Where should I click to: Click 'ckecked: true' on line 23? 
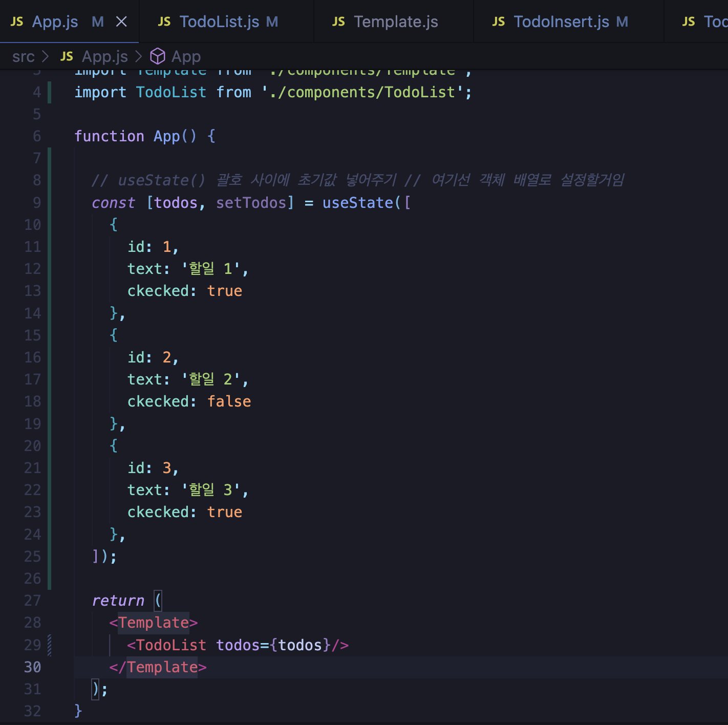tap(185, 512)
